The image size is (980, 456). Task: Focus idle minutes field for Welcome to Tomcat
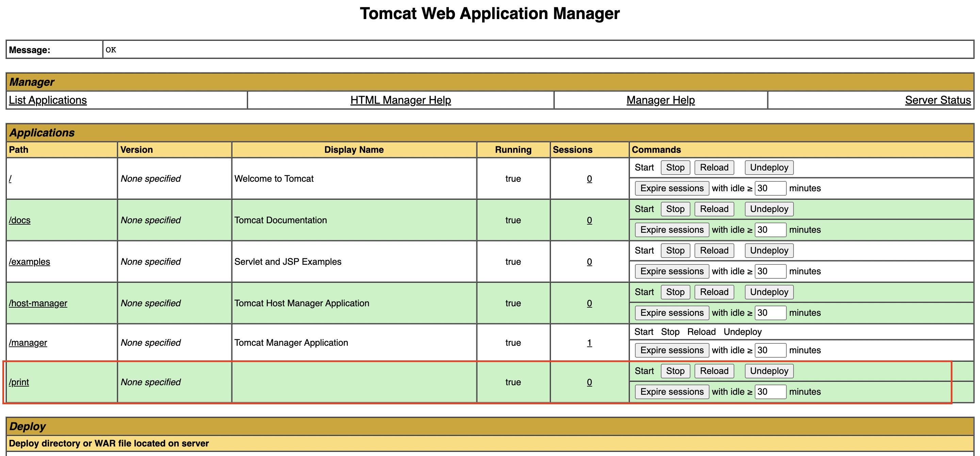pos(770,188)
